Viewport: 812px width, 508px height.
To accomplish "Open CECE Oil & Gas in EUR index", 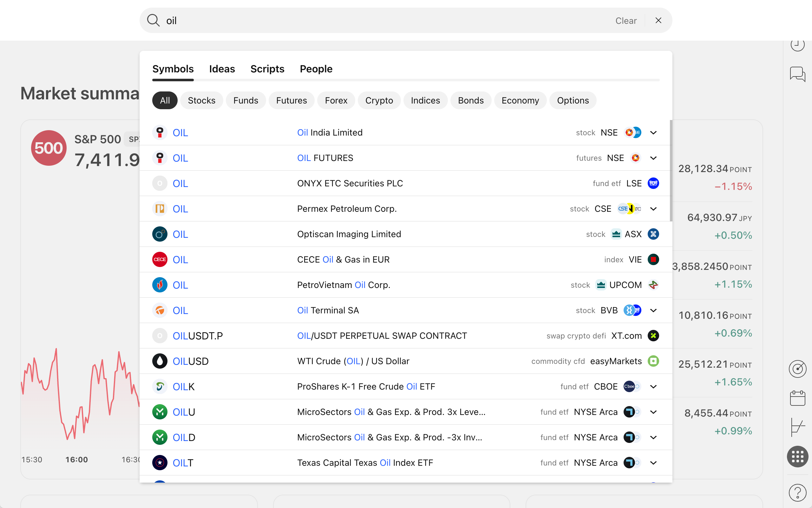I will [406, 260].
